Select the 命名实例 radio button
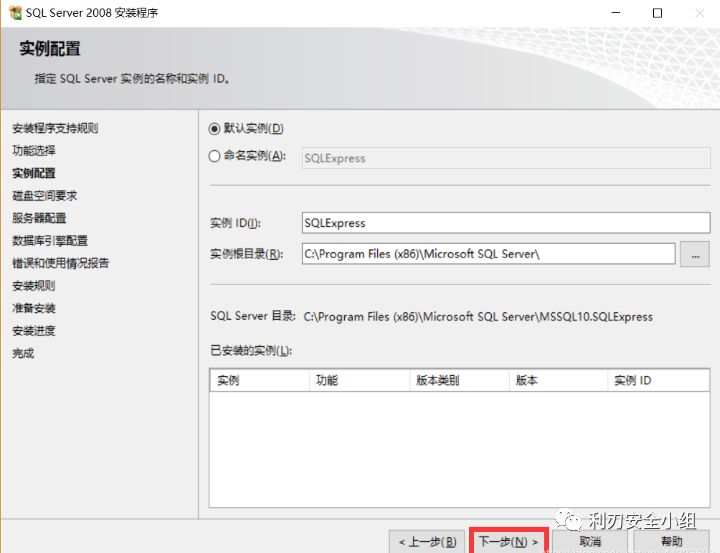 215,156
